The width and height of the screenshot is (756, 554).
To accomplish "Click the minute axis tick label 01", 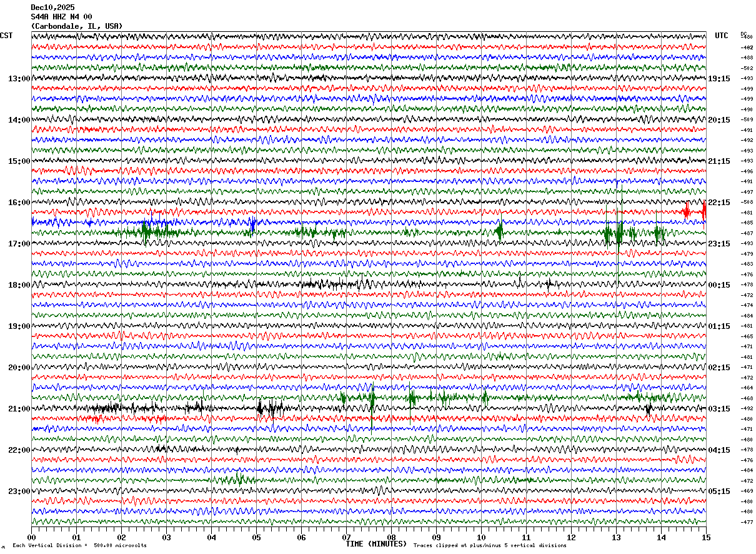I will pos(76,536).
